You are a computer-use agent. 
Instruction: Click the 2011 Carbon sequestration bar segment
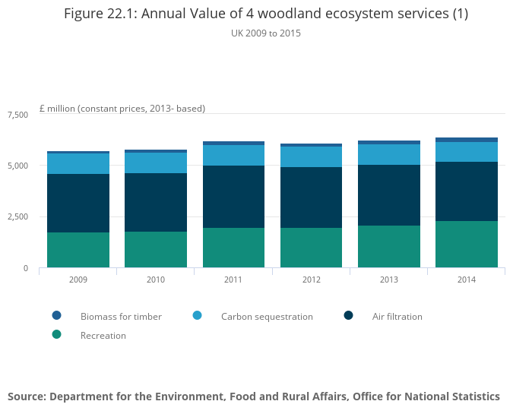point(233,155)
